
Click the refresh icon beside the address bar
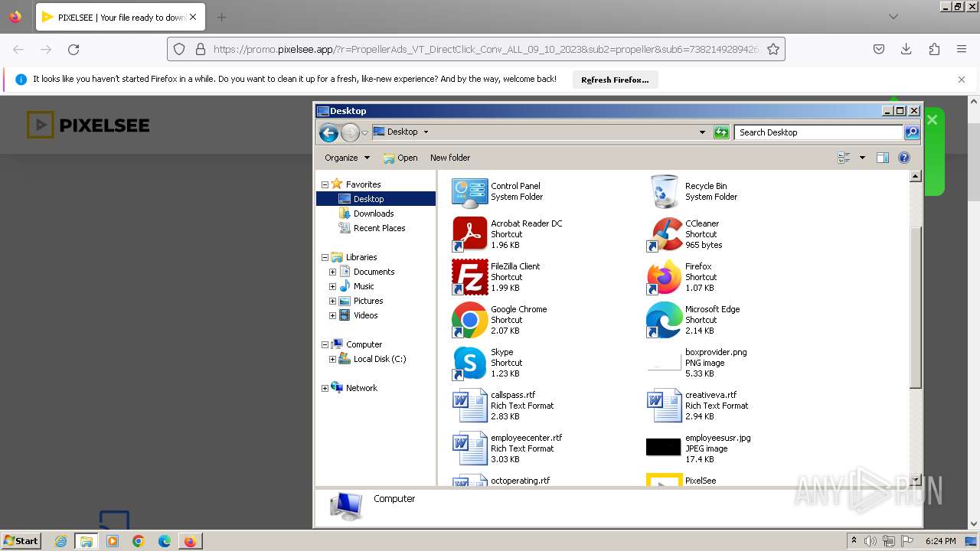coord(720,132)
